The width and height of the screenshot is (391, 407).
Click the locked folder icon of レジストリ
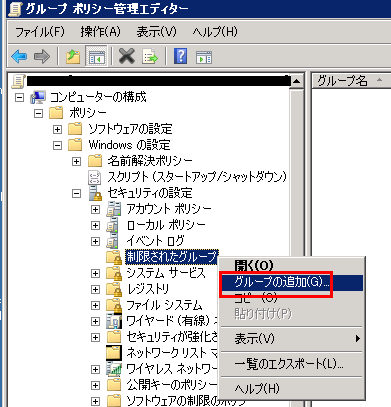[x=114, y=289]
